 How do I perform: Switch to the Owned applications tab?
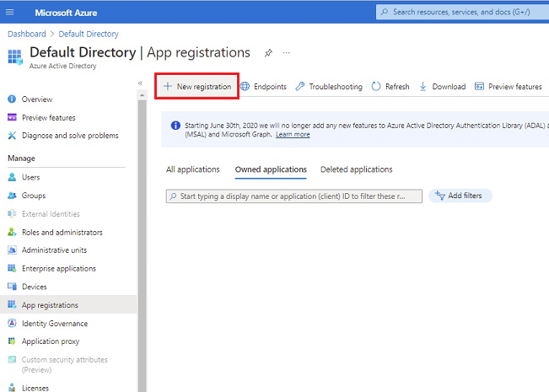tap(271, 169)
